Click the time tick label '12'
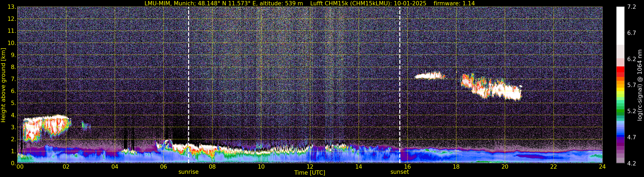 [x=310, y=167]
